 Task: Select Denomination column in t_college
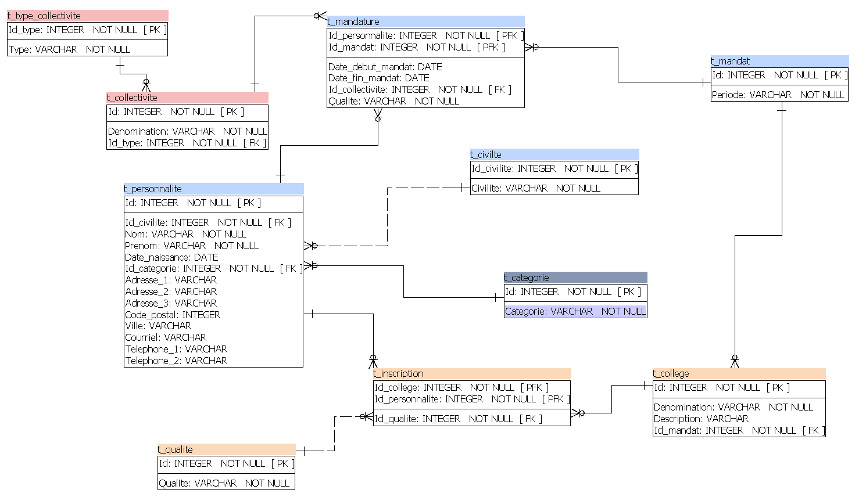tap(733, 407)
